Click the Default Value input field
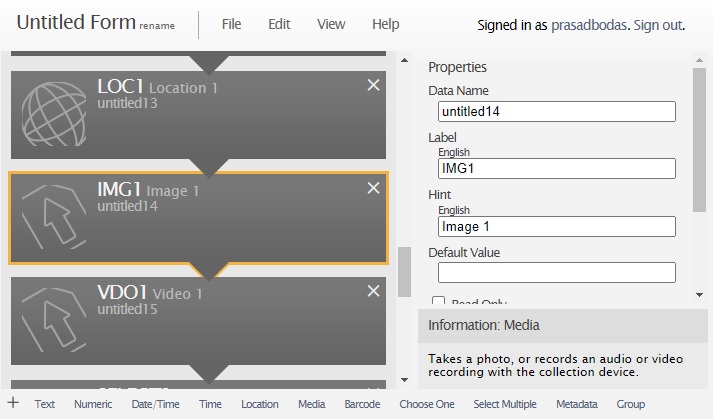 click(x=557, y=273)
